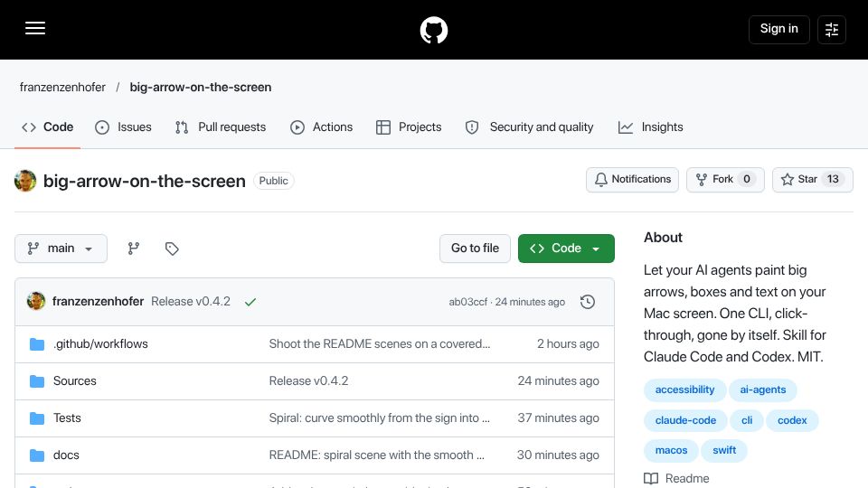This screenshot has height=488, width=868.
Task: Click the Tests folder icon
Action: tap(37, 418)
